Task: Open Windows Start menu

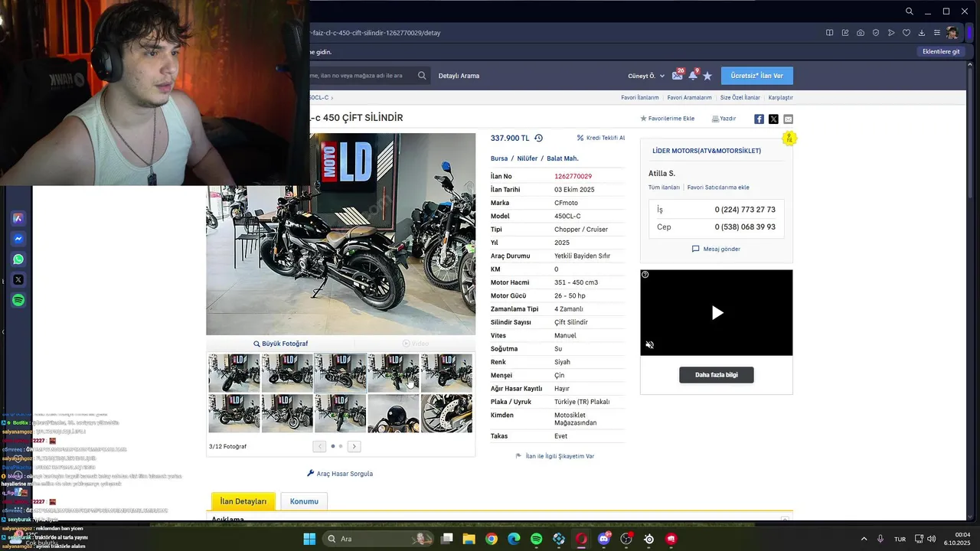Action: click(309, 539)
